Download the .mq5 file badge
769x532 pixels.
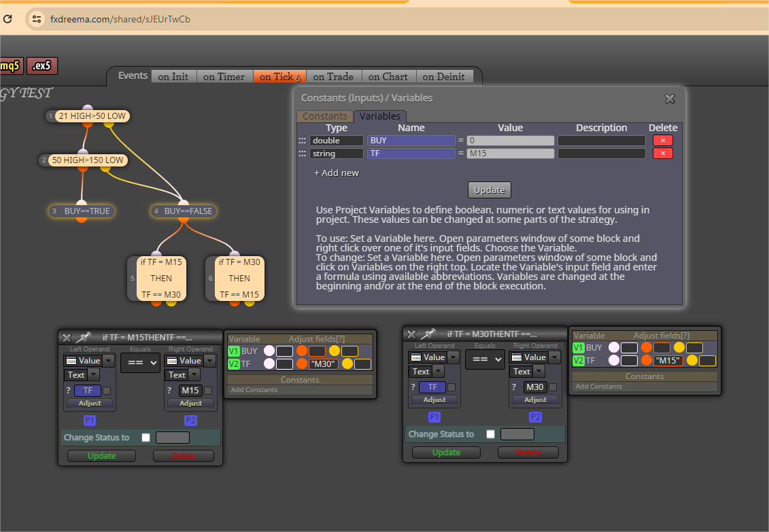(10, 66)
